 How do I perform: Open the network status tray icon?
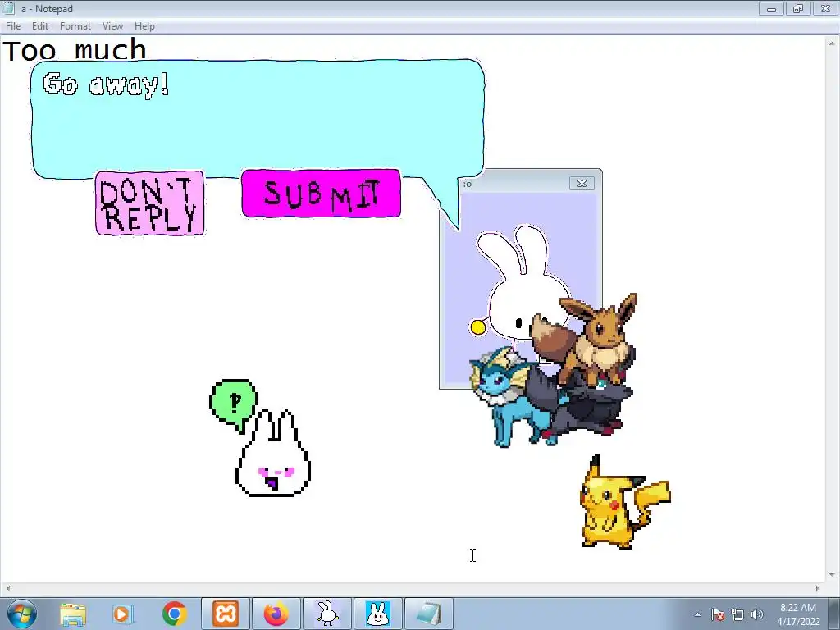coord(737,614)
